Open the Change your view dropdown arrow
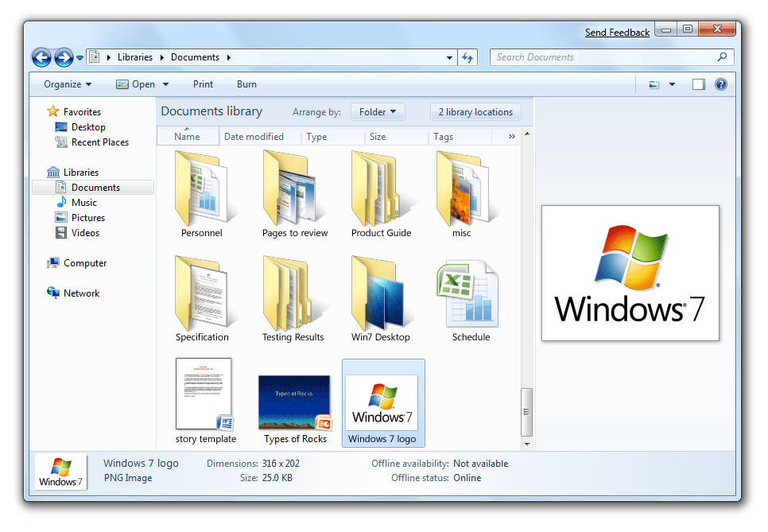 (x=670, y=83)
